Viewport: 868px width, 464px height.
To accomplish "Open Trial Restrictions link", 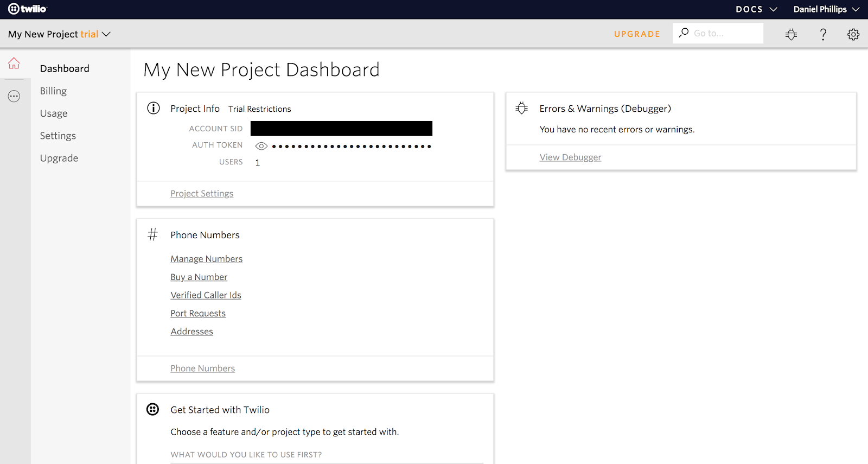I will [259, 109].
